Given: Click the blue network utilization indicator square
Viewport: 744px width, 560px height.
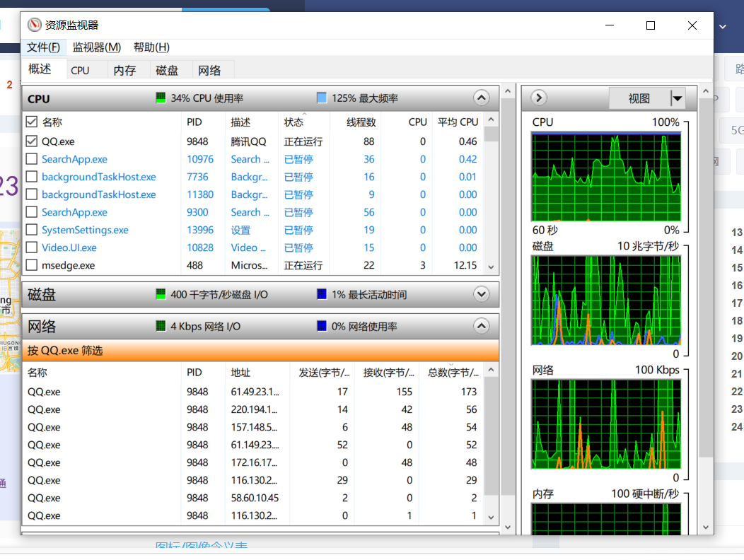Looking at the screenshot, I should pos(322,326).
